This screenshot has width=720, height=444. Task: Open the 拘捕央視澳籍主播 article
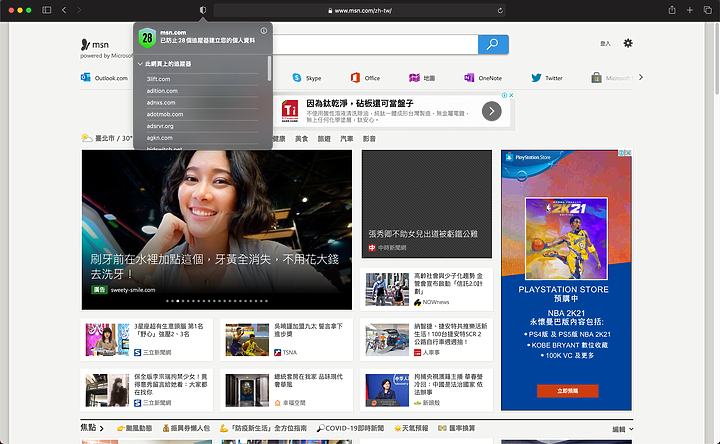[x=427, y=390]
